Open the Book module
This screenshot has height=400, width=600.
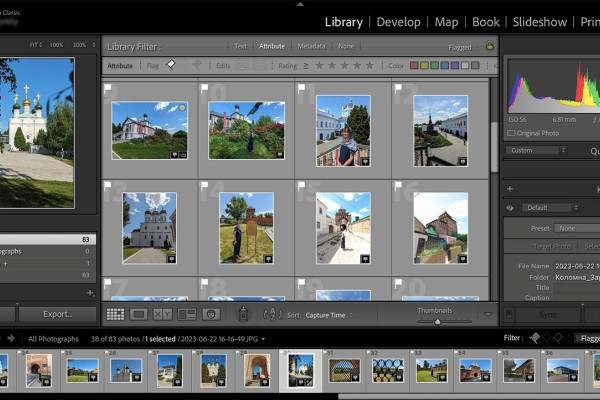pos(486,22)
